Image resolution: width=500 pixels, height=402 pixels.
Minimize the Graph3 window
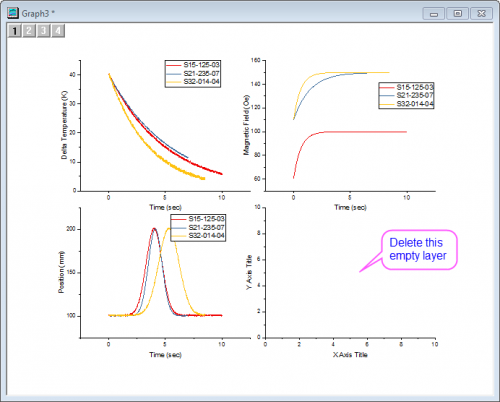tap(434, 14)
